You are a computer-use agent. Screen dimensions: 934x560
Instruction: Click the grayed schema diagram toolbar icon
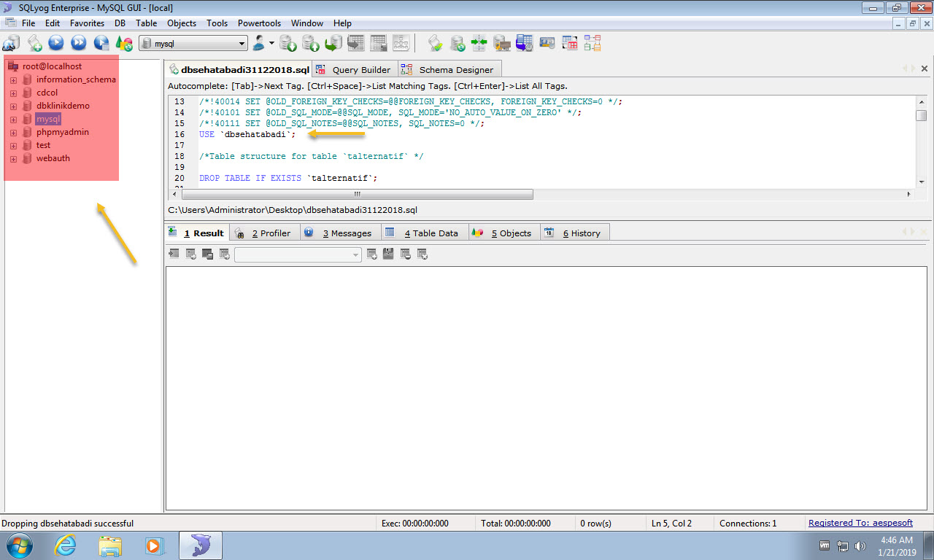coord(401,43)
